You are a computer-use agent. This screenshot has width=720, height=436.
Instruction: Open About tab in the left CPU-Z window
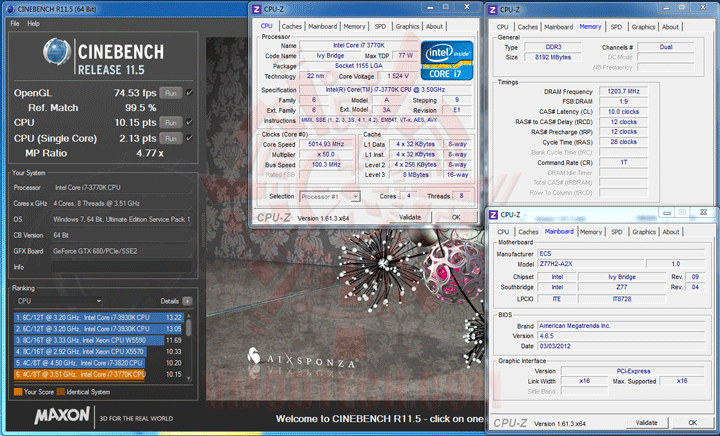434,27
